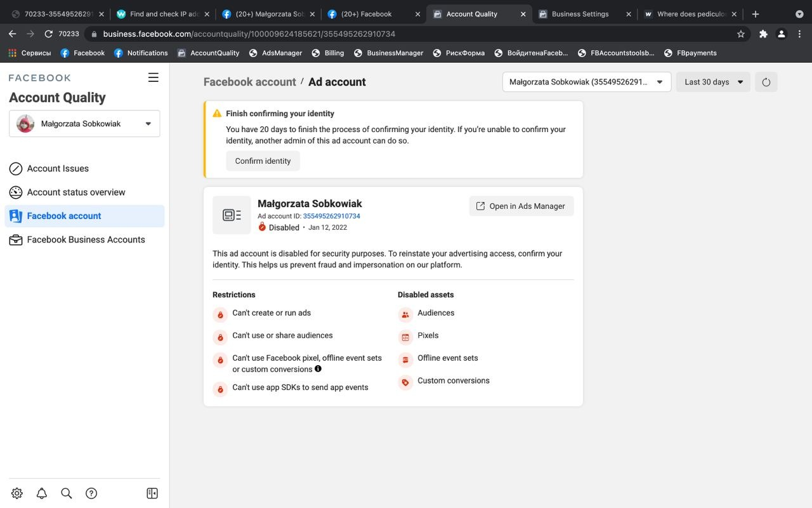This screenshot has width=812, height=508.
Task: Open the help question mark icon
Action: [91, 493]
